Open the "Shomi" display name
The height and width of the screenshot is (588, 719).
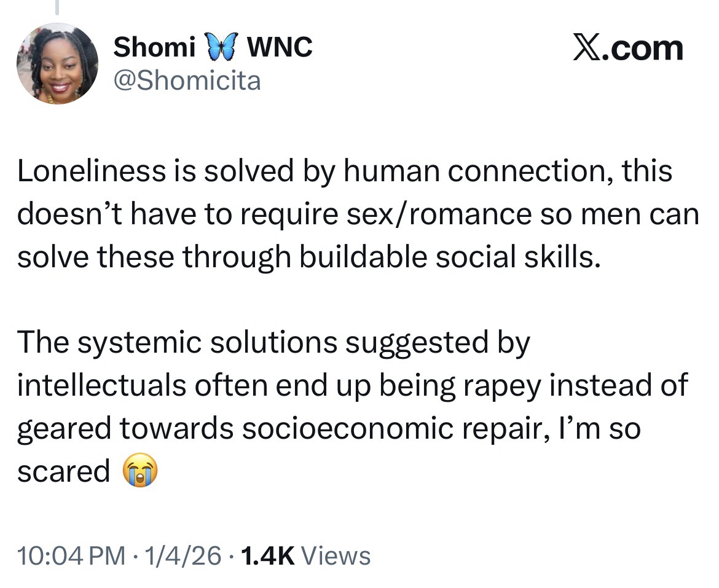tap(154, 47)
